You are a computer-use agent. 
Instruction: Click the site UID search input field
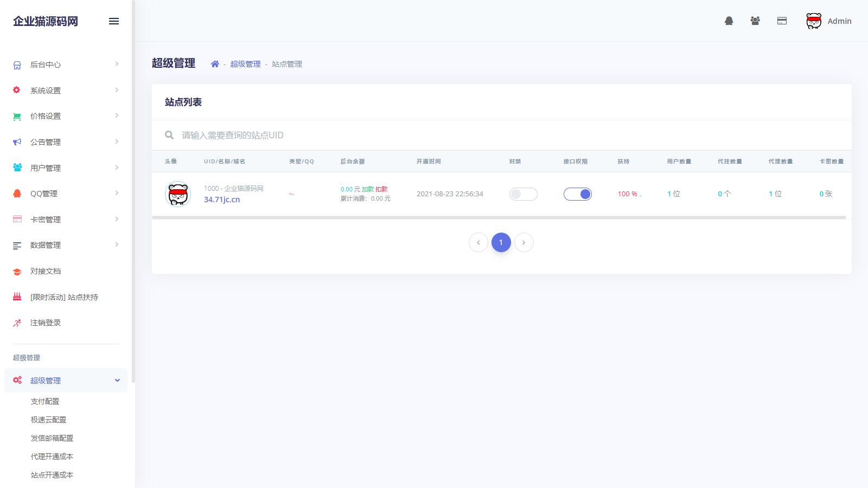tap(488, 135)
